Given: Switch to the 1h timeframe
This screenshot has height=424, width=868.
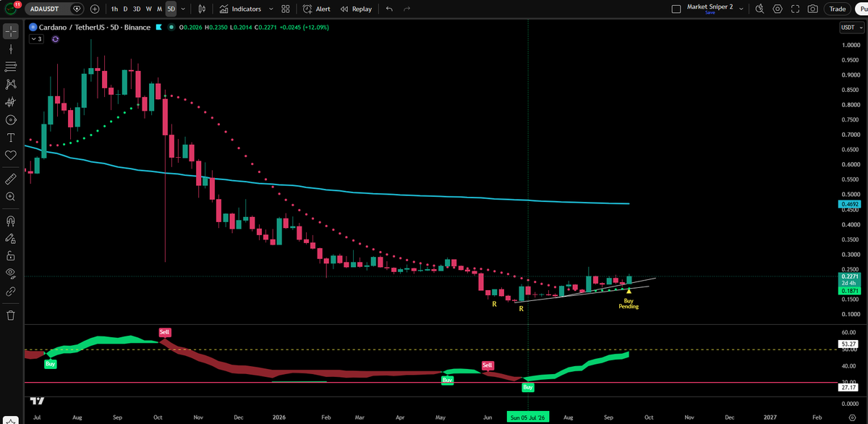Looking at the screenshot, I should (x=114, y=9).
